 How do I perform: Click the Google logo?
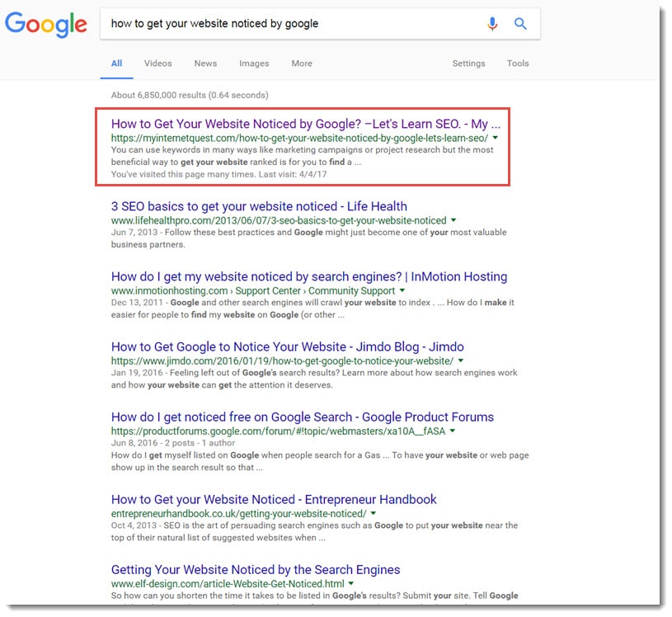coord(46,25)
